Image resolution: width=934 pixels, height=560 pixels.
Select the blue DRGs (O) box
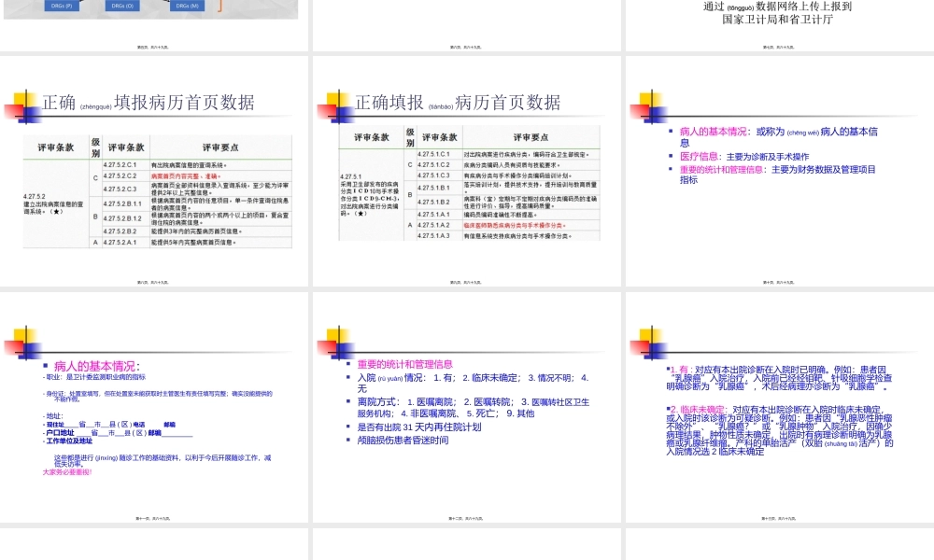tap(121, 6)
